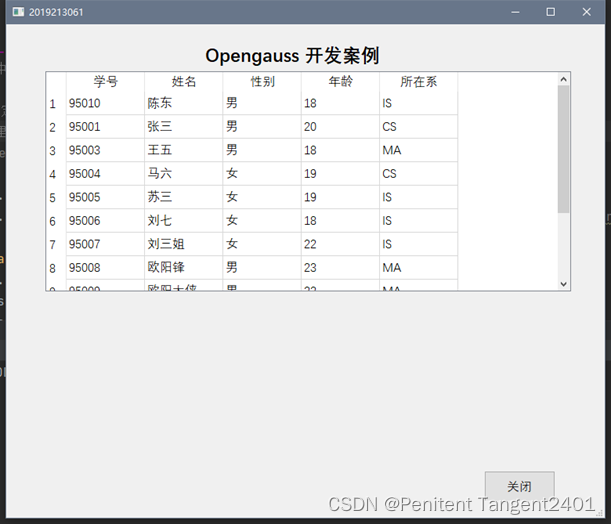Select the 学号 column header

pos(105,81)
